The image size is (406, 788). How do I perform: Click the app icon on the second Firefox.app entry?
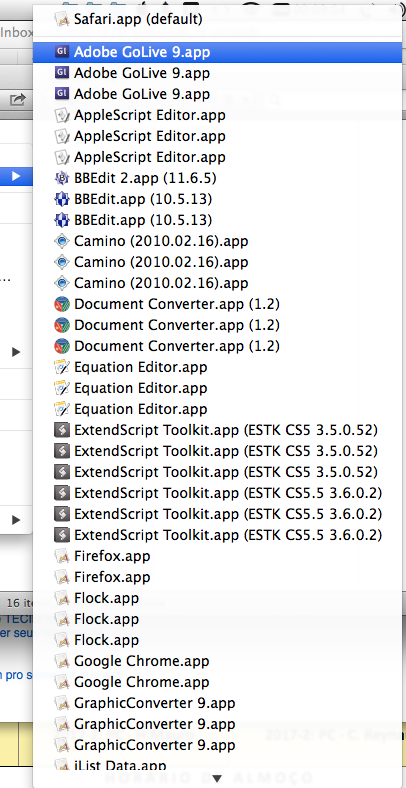61,577
